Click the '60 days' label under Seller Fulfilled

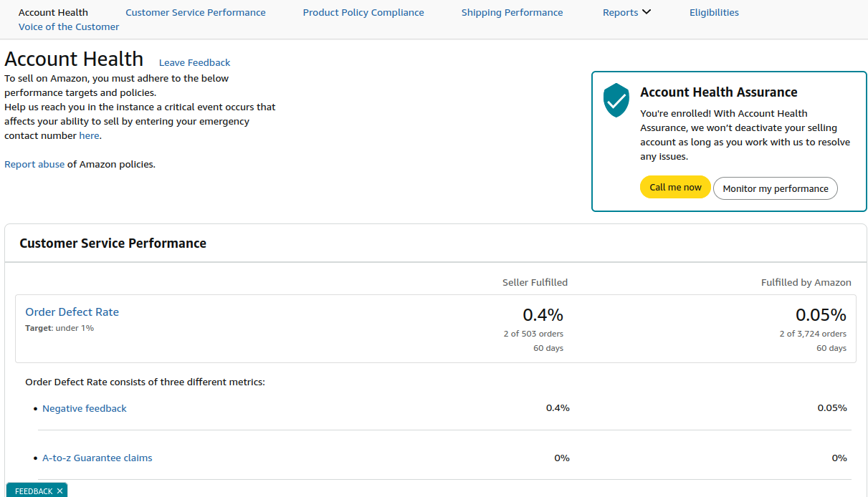coord(548,348)
